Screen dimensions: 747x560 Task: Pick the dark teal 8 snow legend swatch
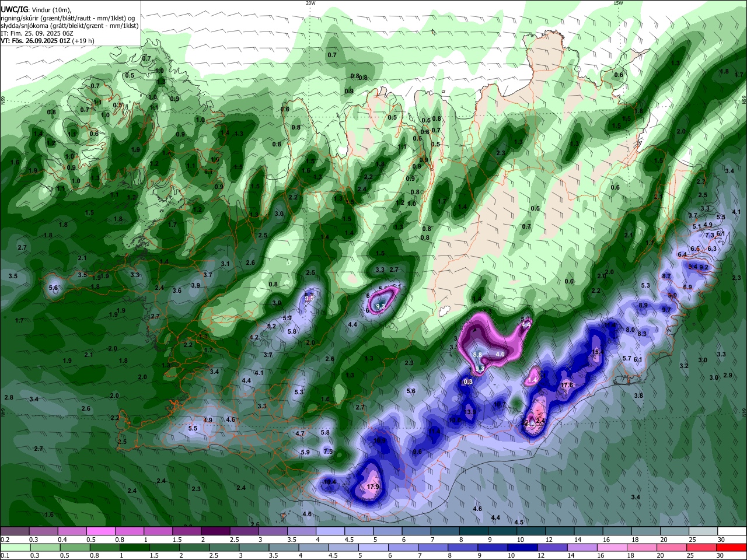pos(473,531)
